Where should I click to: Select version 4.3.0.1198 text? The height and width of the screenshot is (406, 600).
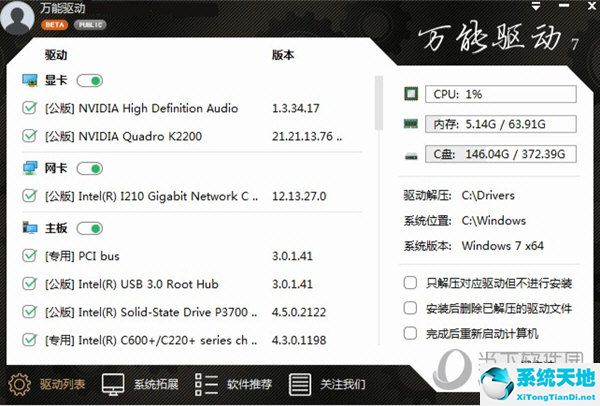point(299,340)
